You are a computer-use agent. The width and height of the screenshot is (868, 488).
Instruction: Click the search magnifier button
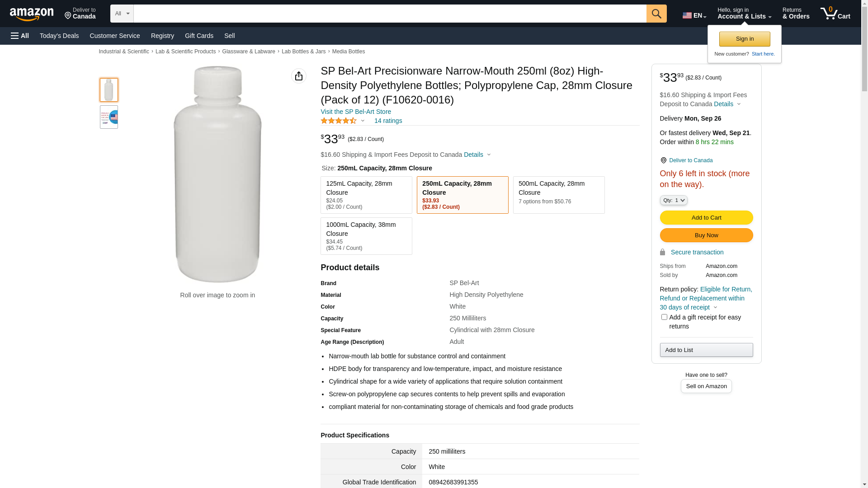coord(656,14)
